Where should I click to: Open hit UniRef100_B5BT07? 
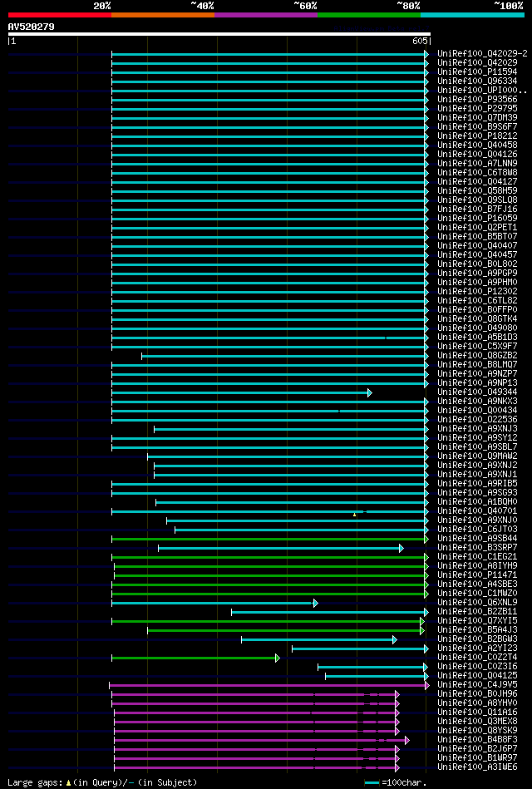477,236
